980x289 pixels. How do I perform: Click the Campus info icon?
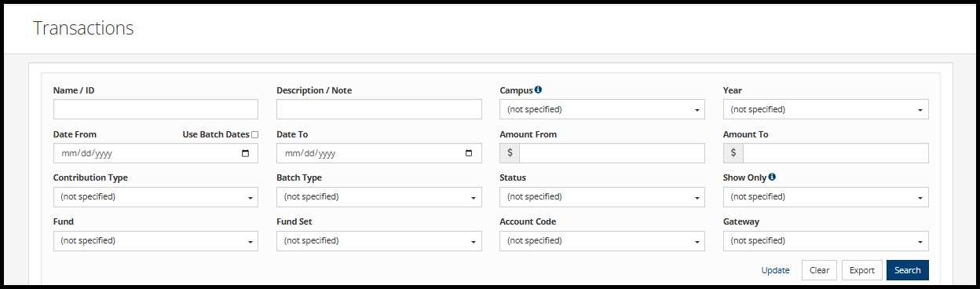[x=539, y=90]
